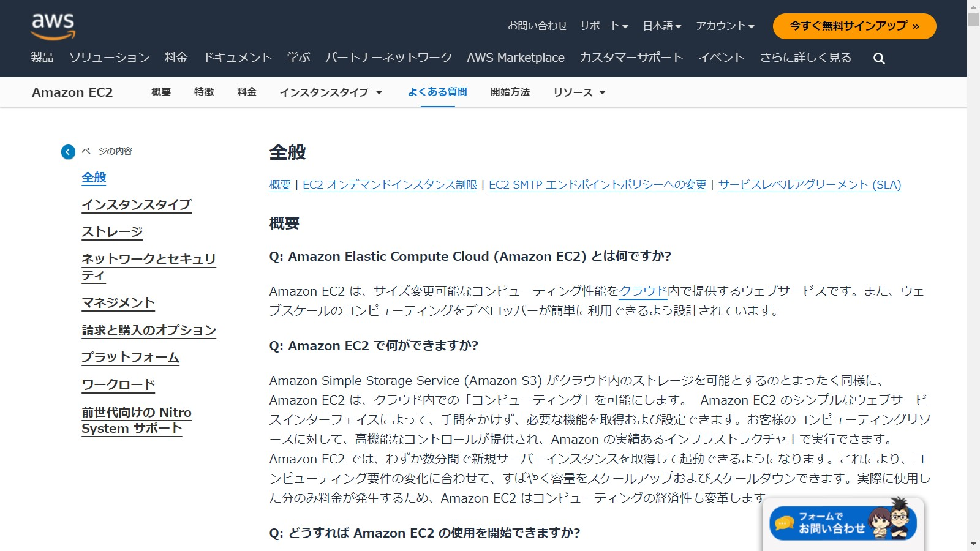
Task: Switch to the よくある質問 tab
Action: pos(437,92)
